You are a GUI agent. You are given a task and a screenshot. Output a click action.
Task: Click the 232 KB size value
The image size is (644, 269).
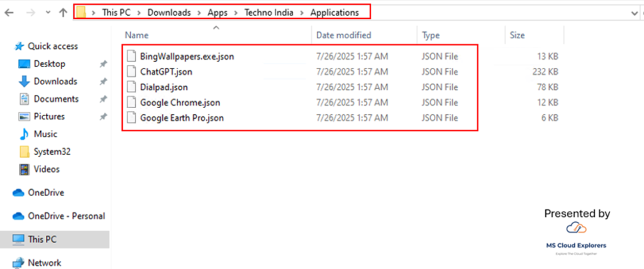(545, 72)
